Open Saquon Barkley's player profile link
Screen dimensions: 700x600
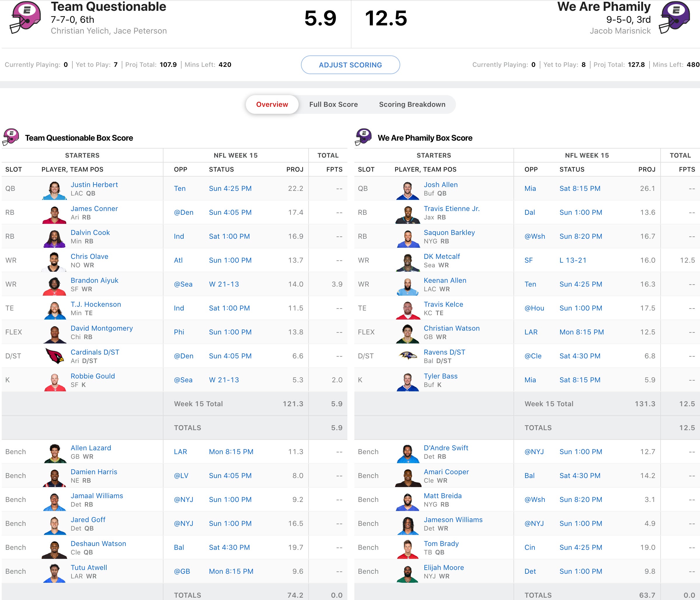pos(449,232)
